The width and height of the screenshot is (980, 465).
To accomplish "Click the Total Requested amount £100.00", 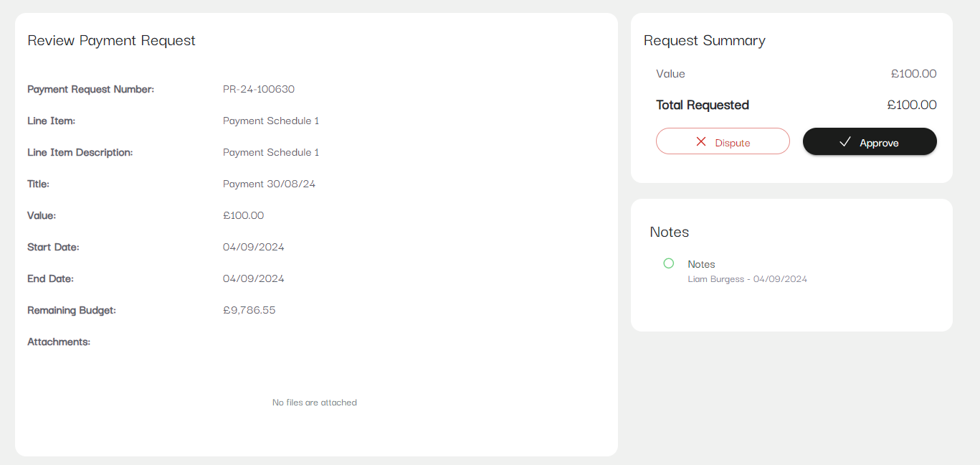I will (911, 105).
